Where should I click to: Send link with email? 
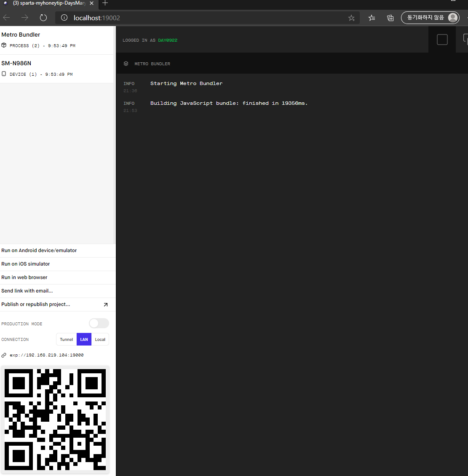(58, 291)
